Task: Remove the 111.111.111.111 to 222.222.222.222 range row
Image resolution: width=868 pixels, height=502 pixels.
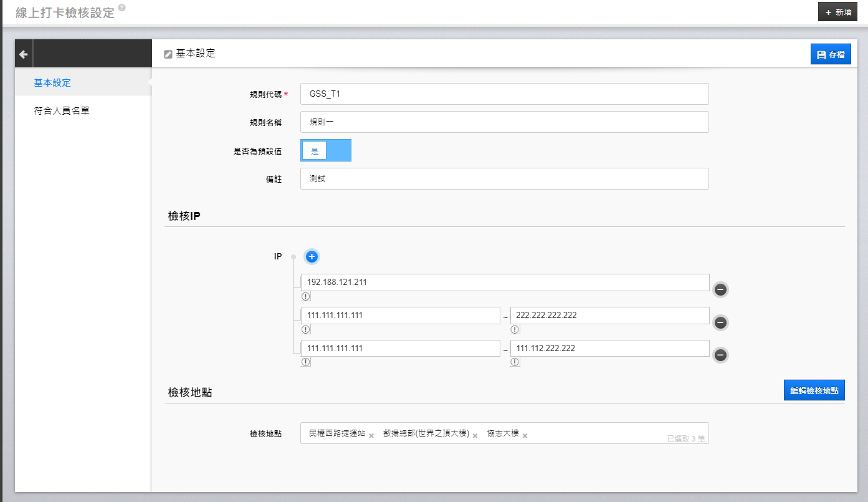Action: [x=720, y=322]
